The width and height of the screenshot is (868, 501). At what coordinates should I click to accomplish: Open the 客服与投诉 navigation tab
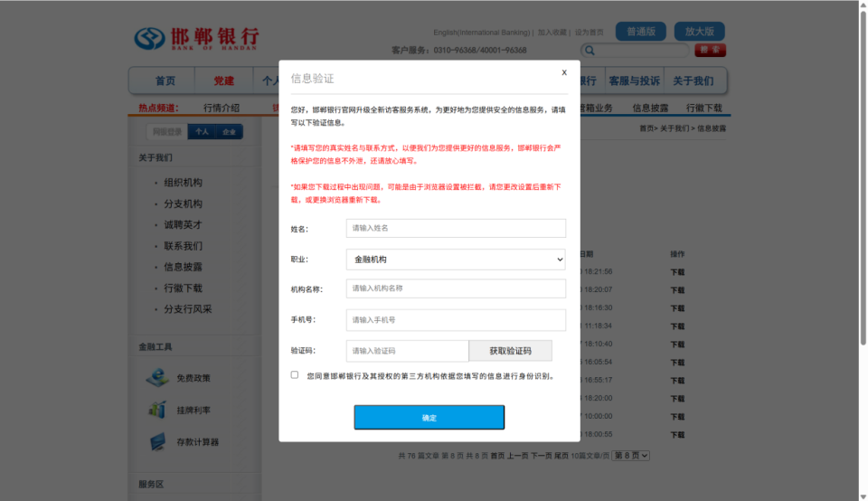click(634, 80)
